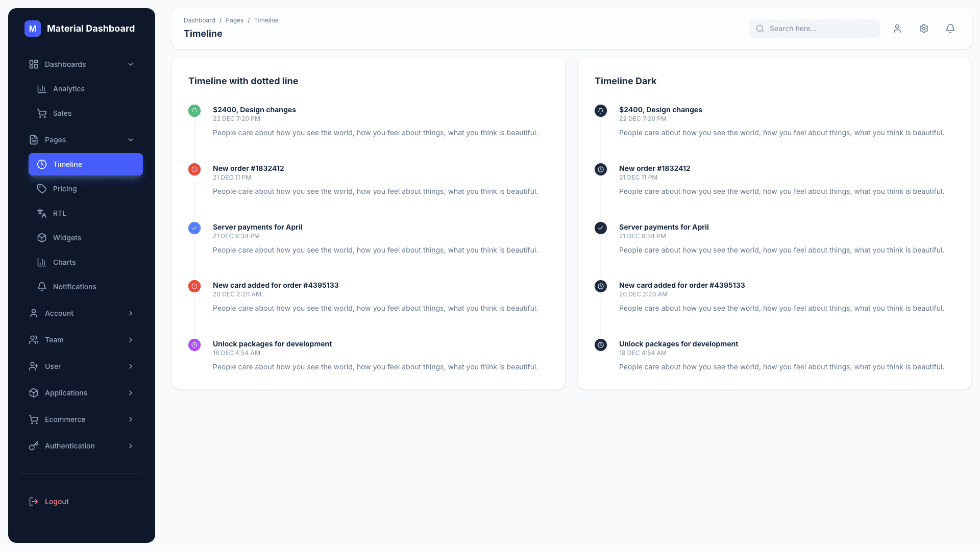Screen dimensions: 980x551
Task: Collapse the Dashboards section
Action: [x=131, y=64]
